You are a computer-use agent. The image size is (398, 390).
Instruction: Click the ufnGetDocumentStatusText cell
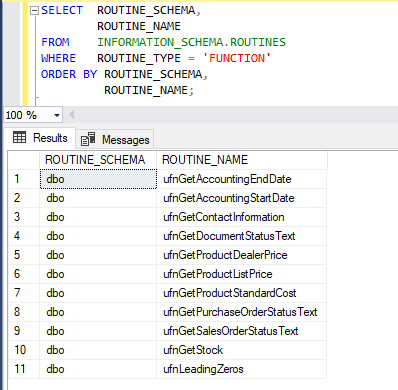(x=241, y=236)
